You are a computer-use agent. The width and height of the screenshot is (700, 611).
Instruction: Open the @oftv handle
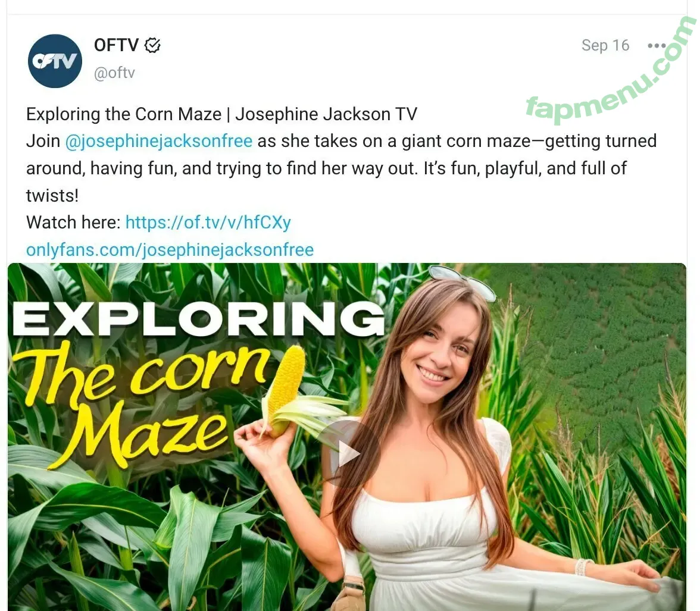(114, 73)
